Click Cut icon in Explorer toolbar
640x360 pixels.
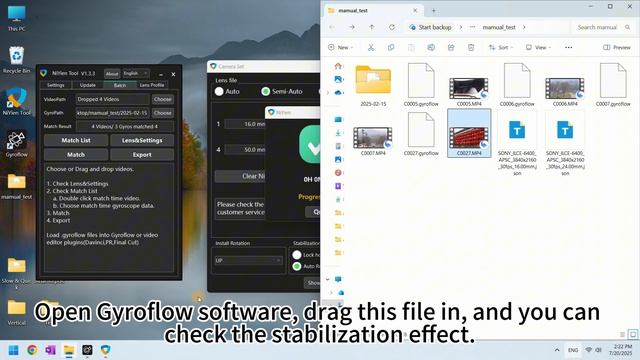(x=371, y=48)
